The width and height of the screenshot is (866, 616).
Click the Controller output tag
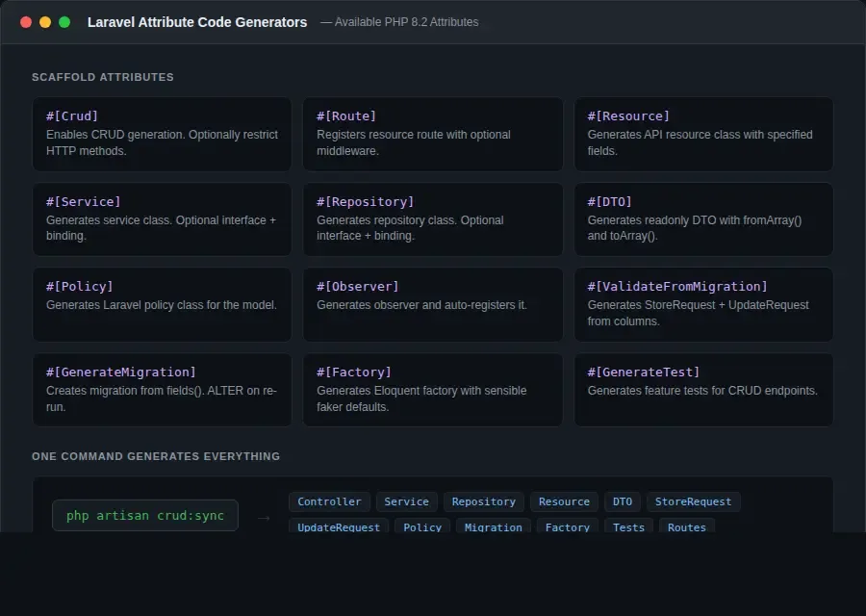point(329,501)
